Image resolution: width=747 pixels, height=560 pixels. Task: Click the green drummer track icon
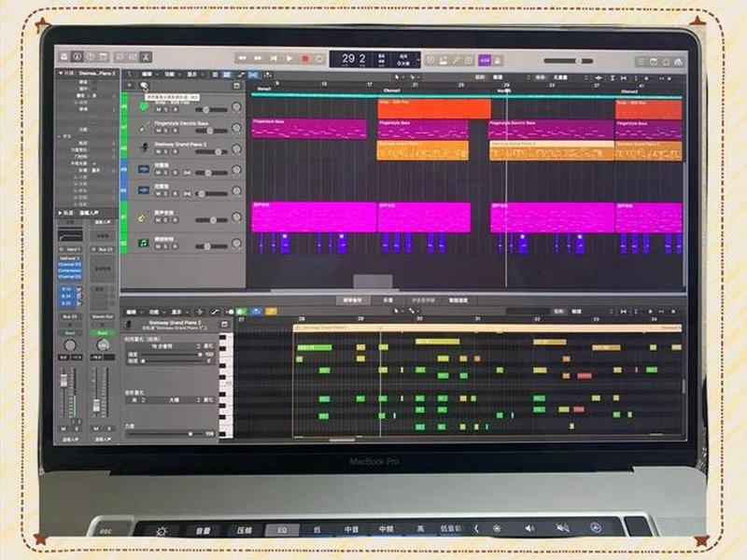(143, 106)
